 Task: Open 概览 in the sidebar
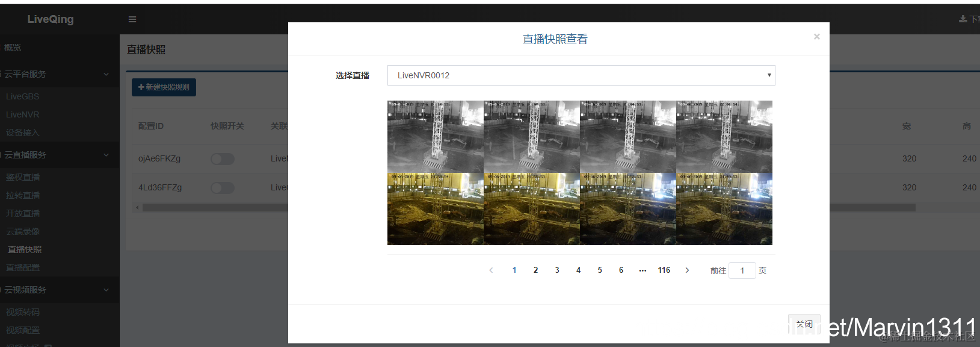[13, 48]
